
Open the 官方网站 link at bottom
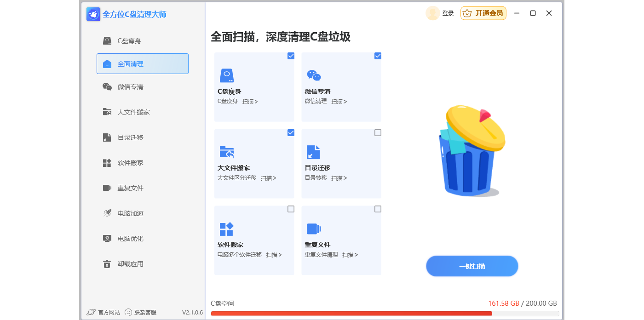(x=103, y=312)
